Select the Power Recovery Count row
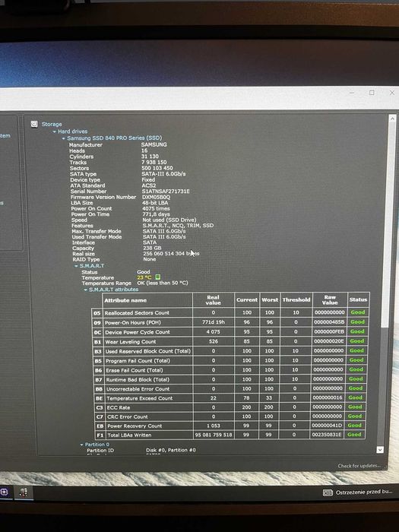Image resolution: width=399 pixels, height=532 pixels. 230,426
